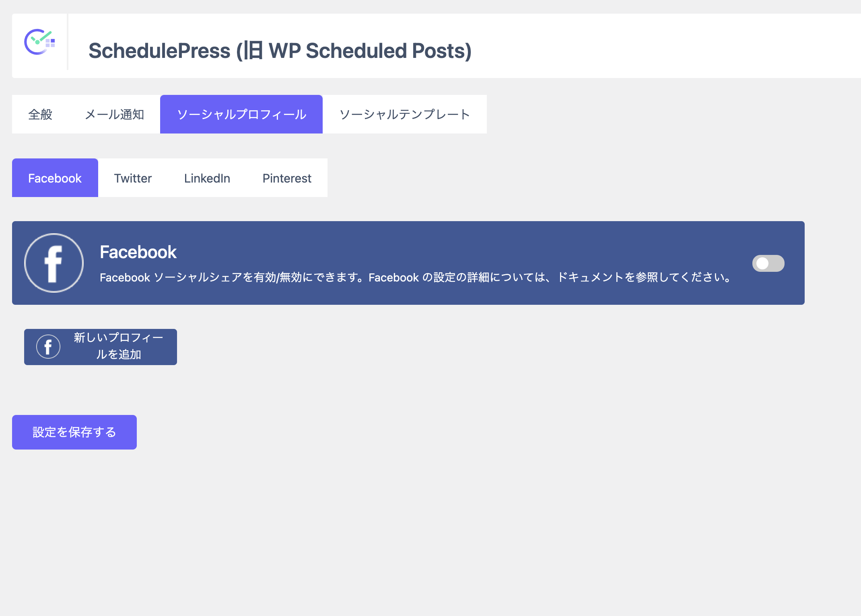Switch to the メール通知 tab
The height and width of the screenshot is (616, 861).
[114, 114]
